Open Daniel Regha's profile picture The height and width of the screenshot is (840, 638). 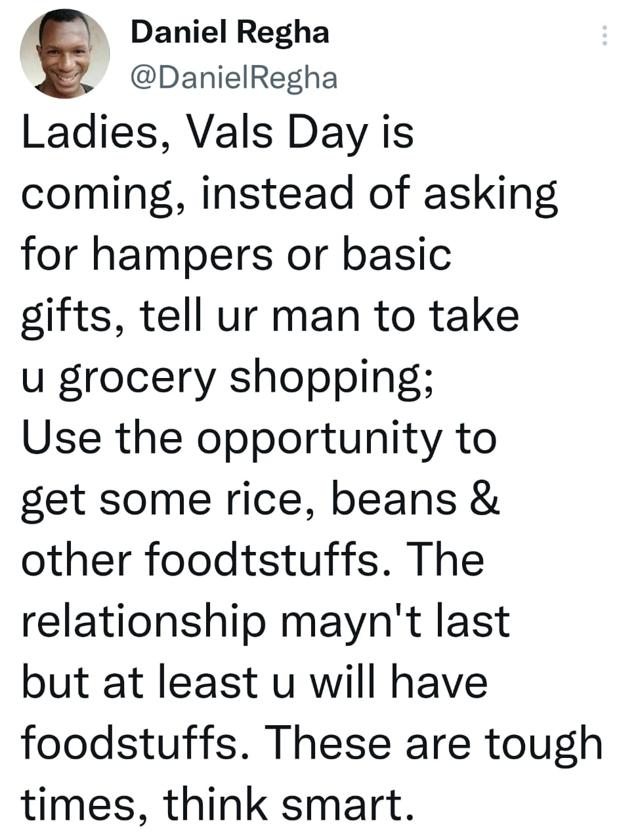(64, 54)
